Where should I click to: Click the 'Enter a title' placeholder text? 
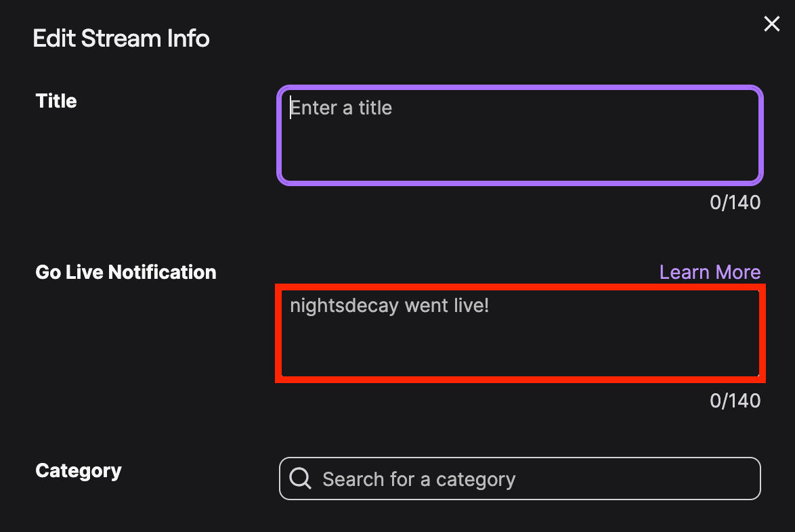[341, 108]
